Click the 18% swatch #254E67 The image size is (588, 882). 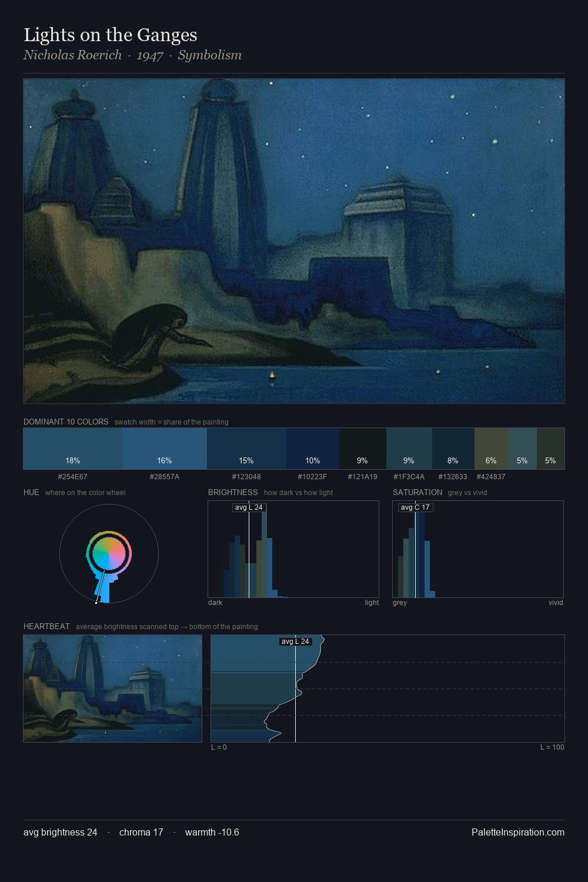(73, 449)
